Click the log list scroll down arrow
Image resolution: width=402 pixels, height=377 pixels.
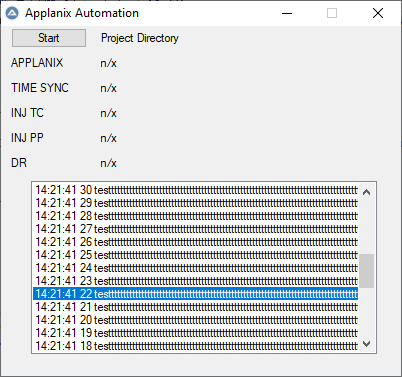pyautogui.click(x=367, y=344)
